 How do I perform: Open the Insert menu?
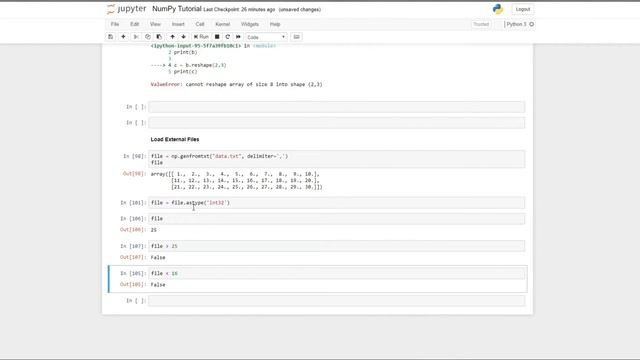[x=178, y=24]
